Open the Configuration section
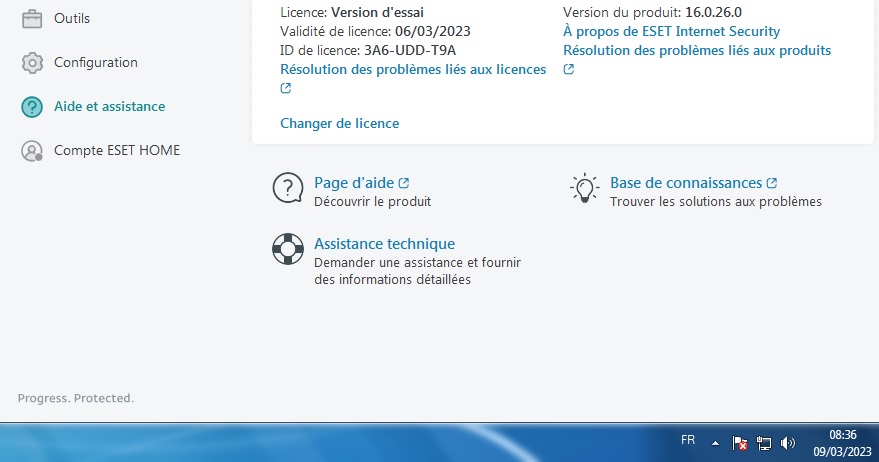The height and width of the screenshot is (462, 879). coord(96,62)
